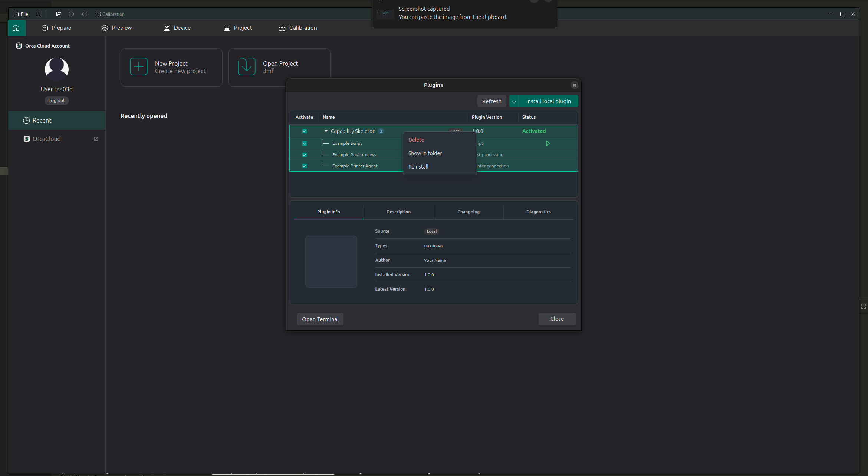The width and height of the screenshot is (868, 476).
Task: Log out of the Orca Cloud account
Action: pyautogui.click(x=56, y=101)
